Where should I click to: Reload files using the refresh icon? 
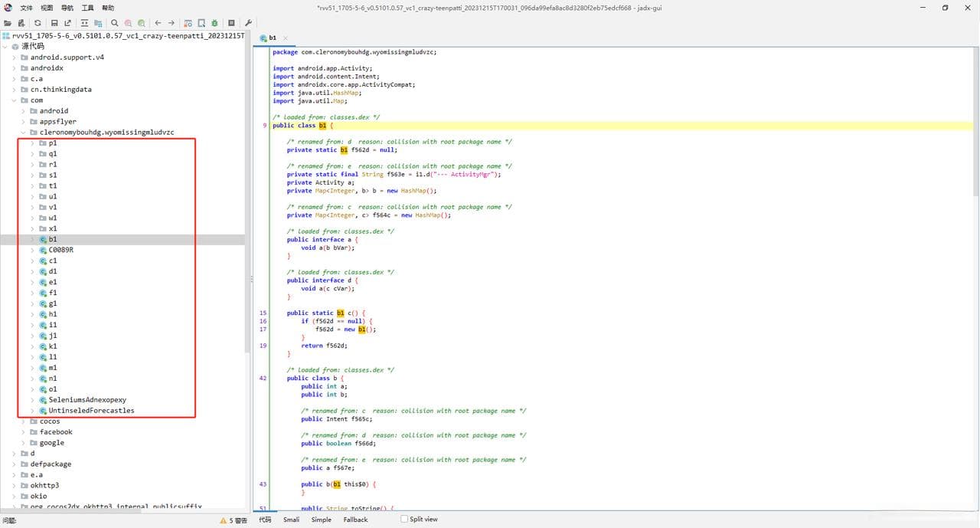[x=38, y=23]
